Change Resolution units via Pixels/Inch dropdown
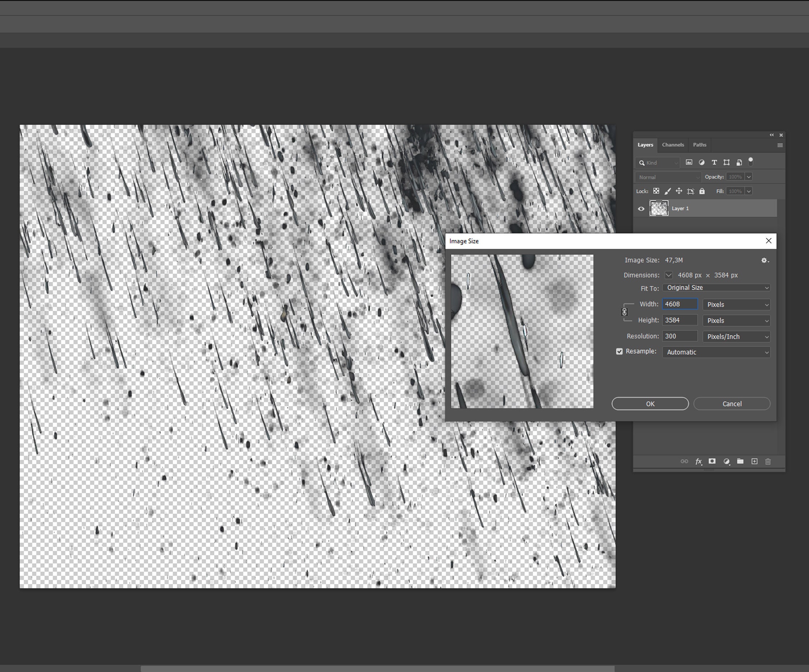This screenshot has height=672, width=809. (736, 337)
